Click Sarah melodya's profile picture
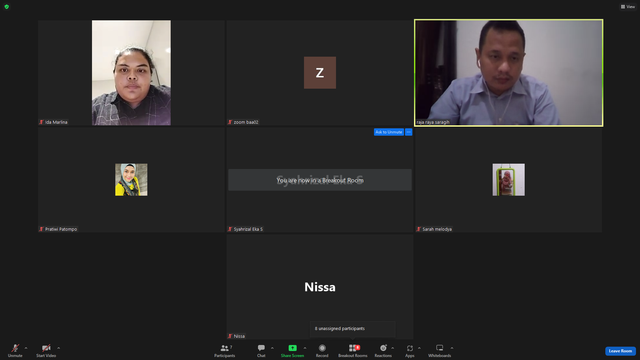640x360 pixels. tap(509, 180)
